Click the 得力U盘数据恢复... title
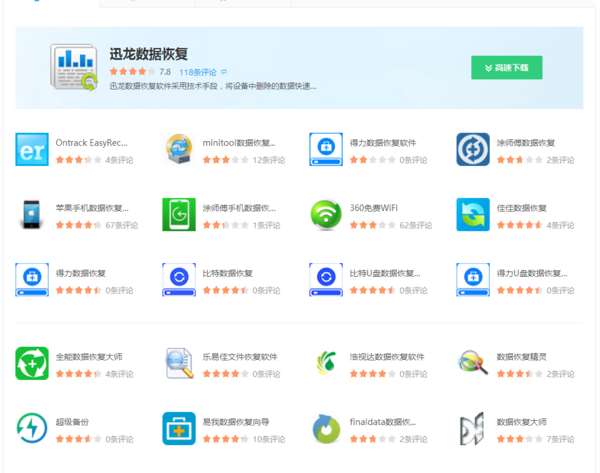Image resolution: width=600 pixels, height=473 pixels. [x=532, y=273]
